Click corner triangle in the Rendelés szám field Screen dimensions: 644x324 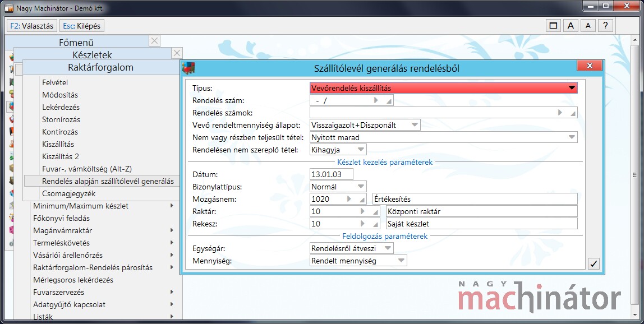click(x=389, y=101)
